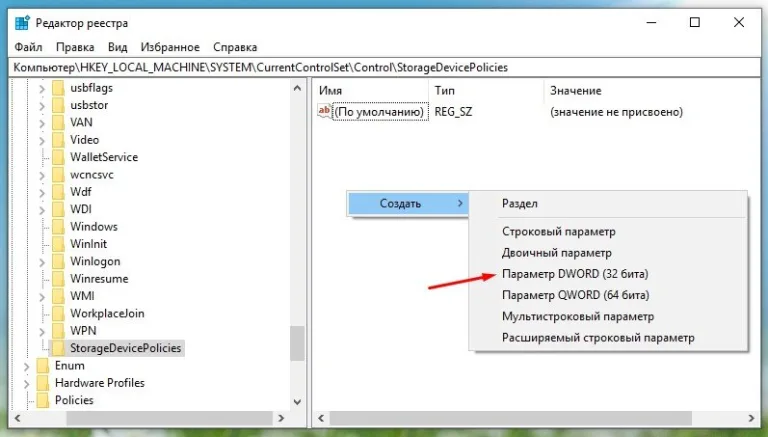
Task: Expand the VAN key
Action: coord(42,123)
